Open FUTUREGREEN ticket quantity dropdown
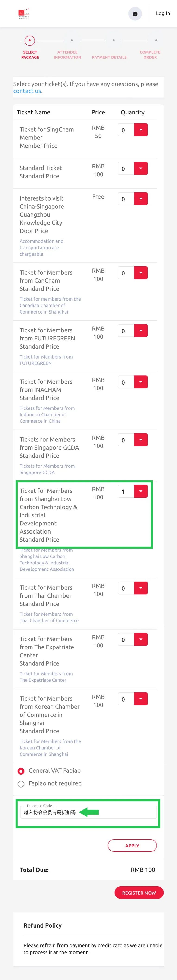This screenshot has width=177, height=980. (x=141, y=331)
